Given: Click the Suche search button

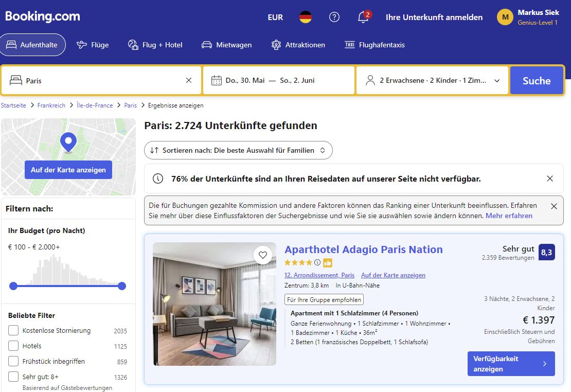Looking at the screenshot, I should pos(537,81).
